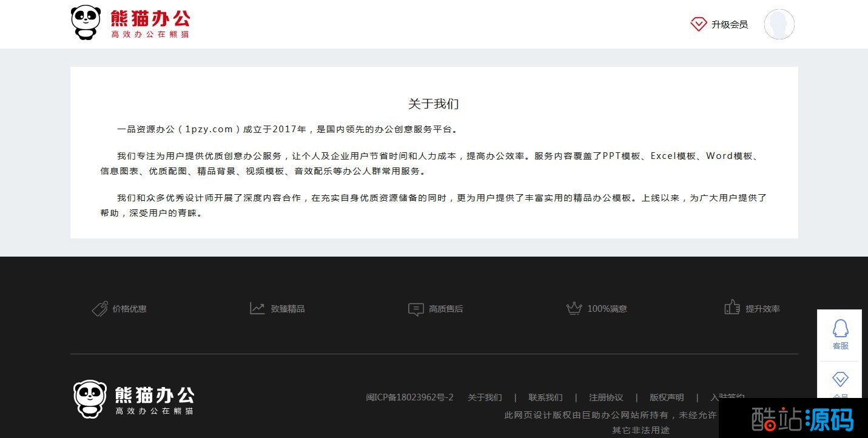Click the red diamond icon beside 升级会员

tap(698, 24)
